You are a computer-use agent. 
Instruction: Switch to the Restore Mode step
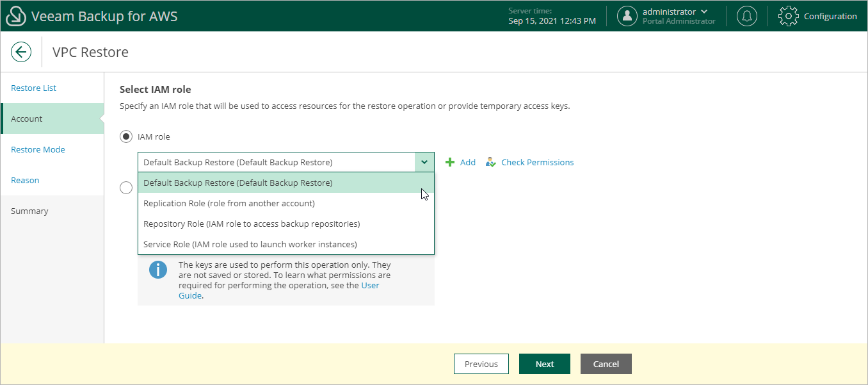(x=38, y=149)
